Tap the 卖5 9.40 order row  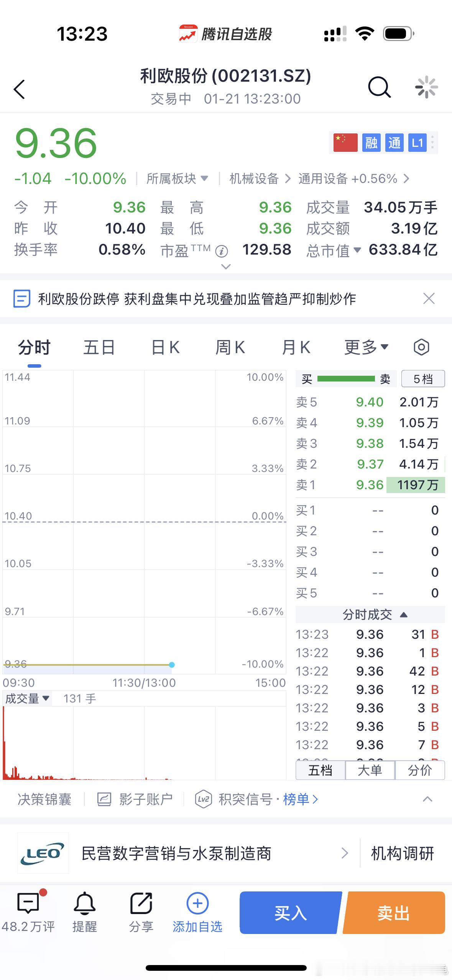coord(370,402)
